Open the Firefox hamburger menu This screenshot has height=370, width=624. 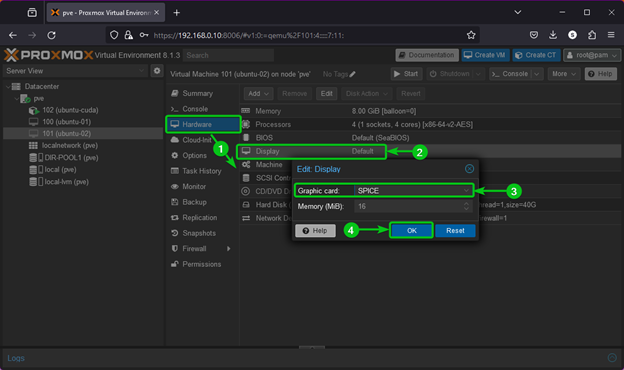click(x=611, y=35)
